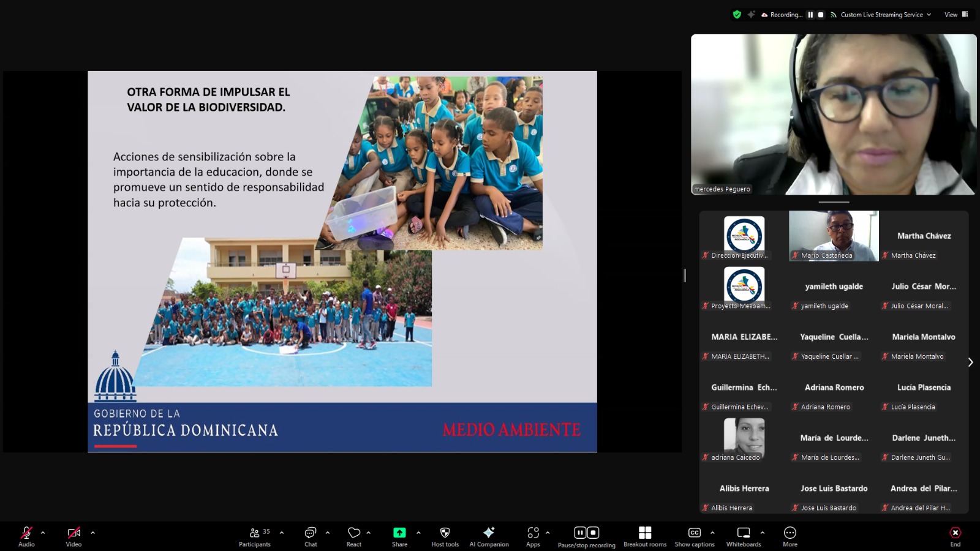This screenshot has height=551, width=980.
Task: Click the shared slide presentation area
Action: point(342,261)
